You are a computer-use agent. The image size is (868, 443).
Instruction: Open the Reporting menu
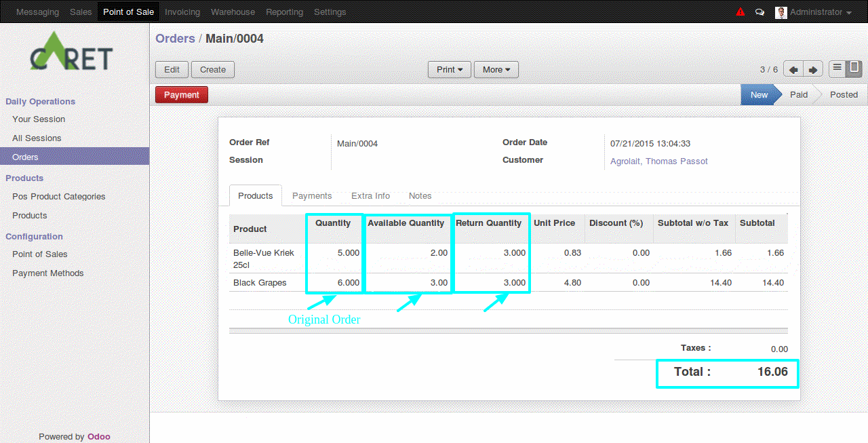coord(284,12)
